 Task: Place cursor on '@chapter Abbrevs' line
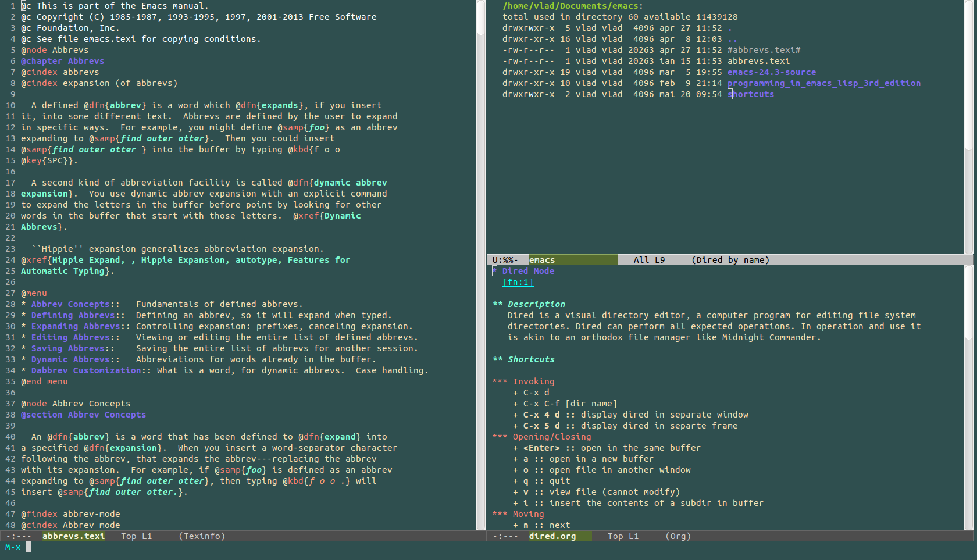tap(62, 61)
